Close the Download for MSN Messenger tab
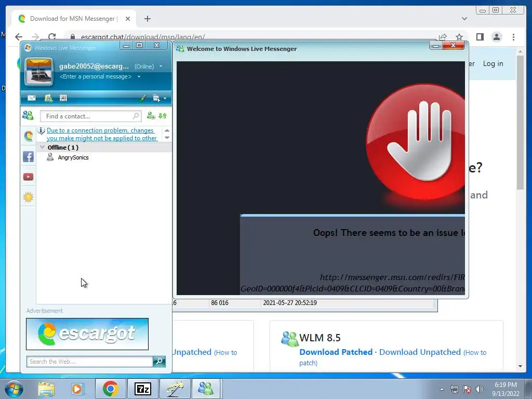Viewport: 532px width, 399px height. click(x=128, y=19)
